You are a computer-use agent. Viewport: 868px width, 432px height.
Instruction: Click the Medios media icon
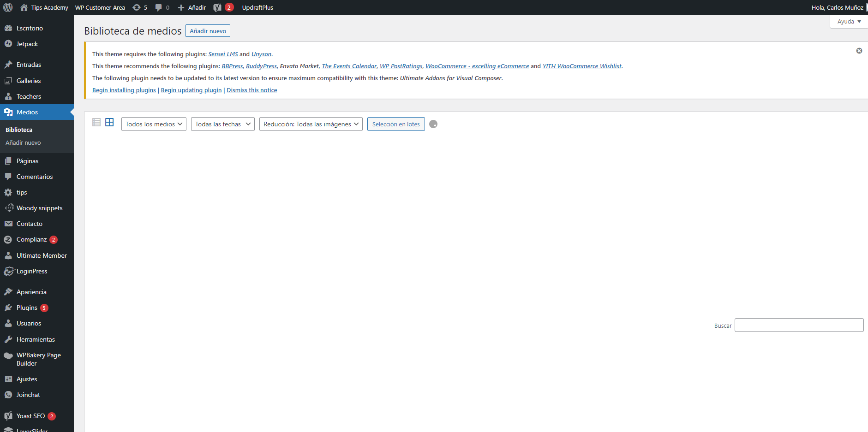pyautogui.click(x=8, y=112)
